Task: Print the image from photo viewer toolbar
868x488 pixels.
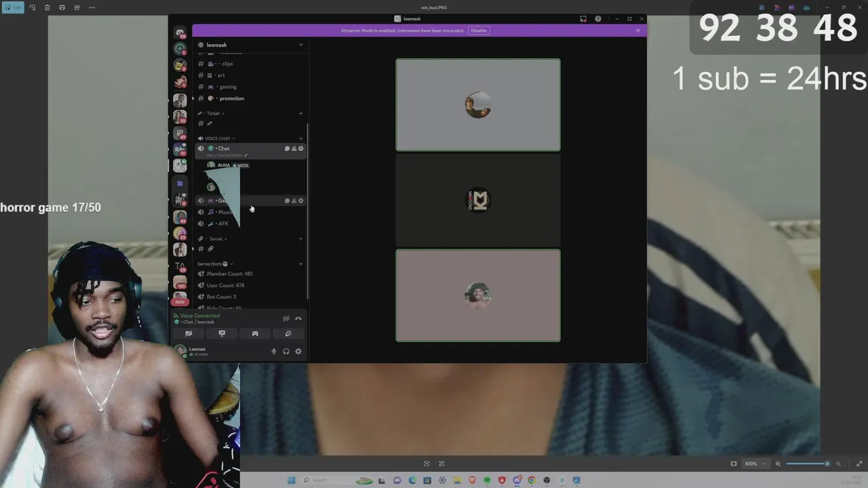Action: tap(62, 7)
